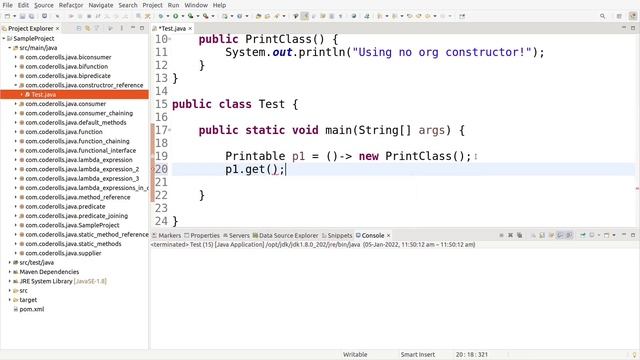The height and width of the screenshot is (360, 640).
Task: Select the Console tab
Action: (370, 236)
